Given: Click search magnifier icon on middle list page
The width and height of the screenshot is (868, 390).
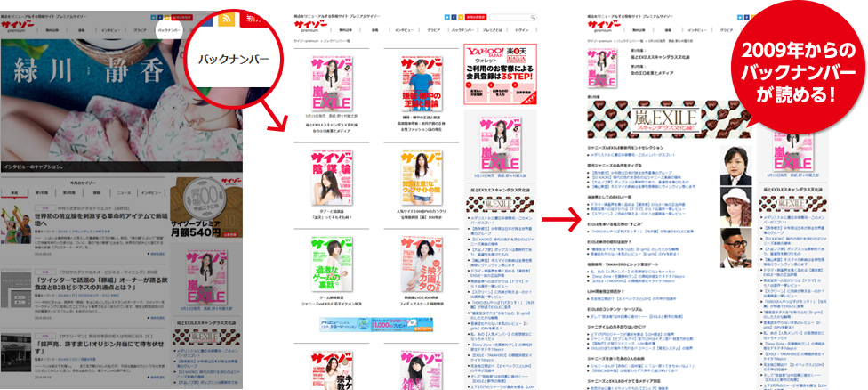Looking at the screenshot, I should (534, 17).
